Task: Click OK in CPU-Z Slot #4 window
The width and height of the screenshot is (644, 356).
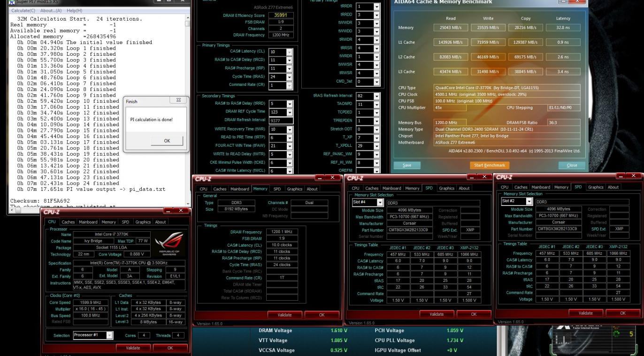Action: click(474, 314)
